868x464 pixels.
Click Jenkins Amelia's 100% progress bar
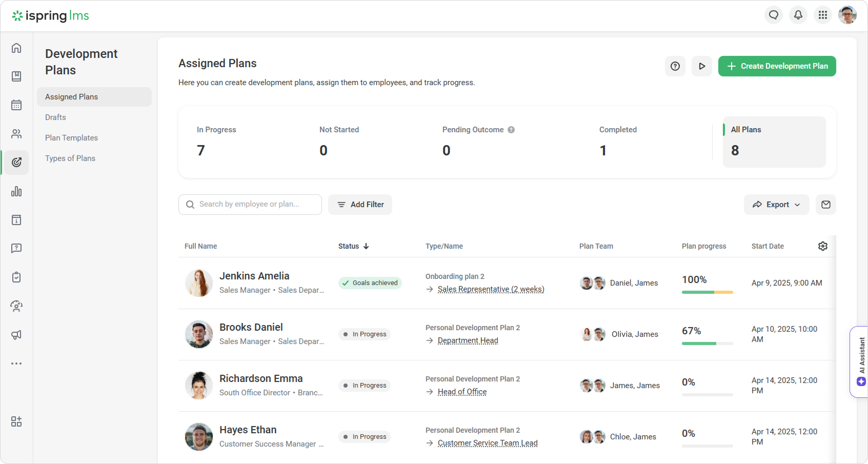pyautogui.click(x=707, y=292)
